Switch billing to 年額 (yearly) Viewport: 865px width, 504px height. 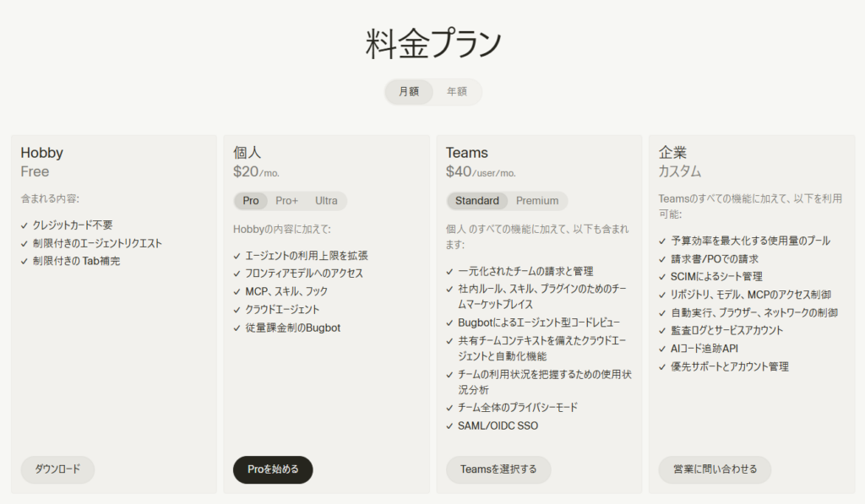pos(457,91)
